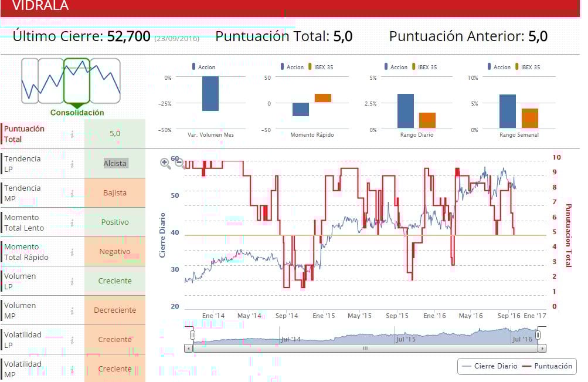The width and height of the screenshot is (588, 382).
Task: Click the Cierre Diario vertical axis title
Action: point(162,235)
